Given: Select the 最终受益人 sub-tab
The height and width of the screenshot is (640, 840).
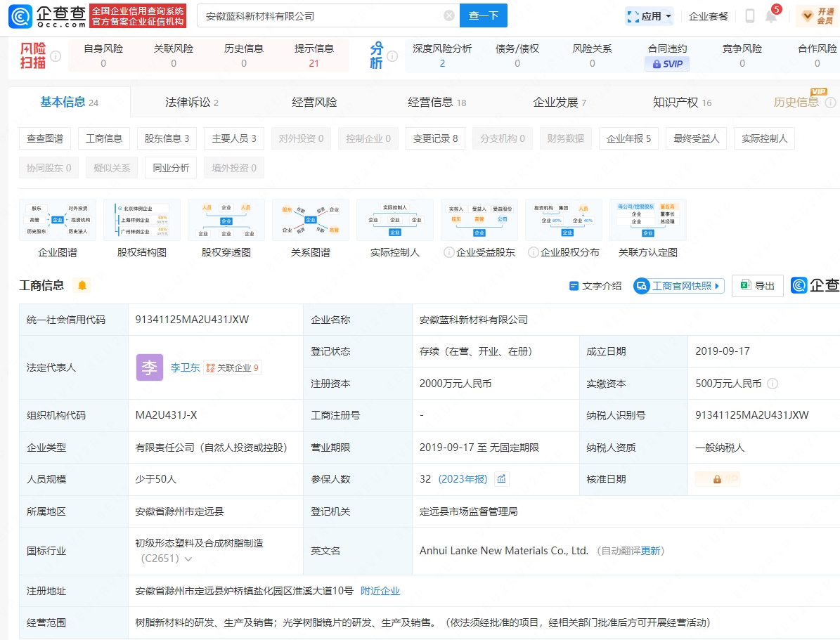Looking at the screenshot, I should tap(696, 138).
